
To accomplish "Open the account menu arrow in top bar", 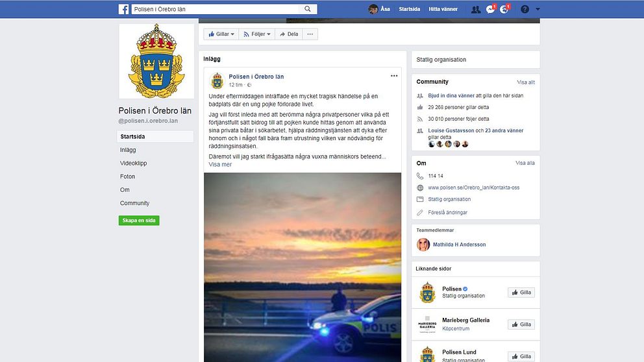I will [538, 9].
